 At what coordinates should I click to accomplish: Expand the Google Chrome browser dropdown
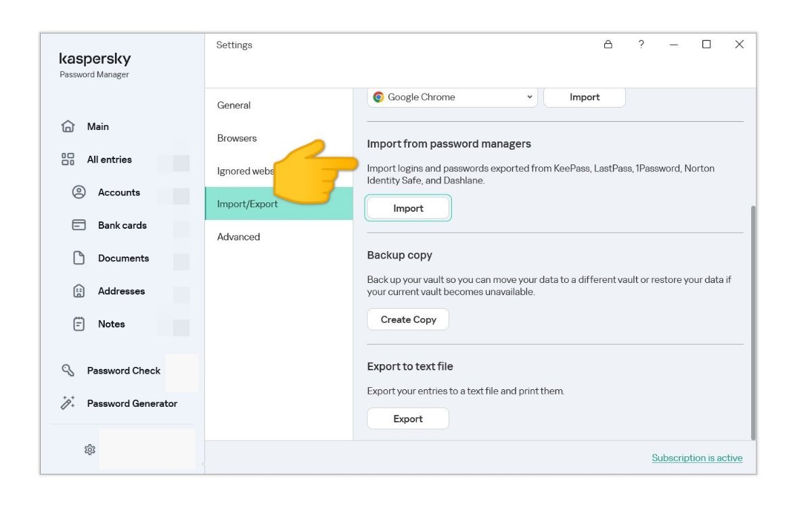point(453,97)
